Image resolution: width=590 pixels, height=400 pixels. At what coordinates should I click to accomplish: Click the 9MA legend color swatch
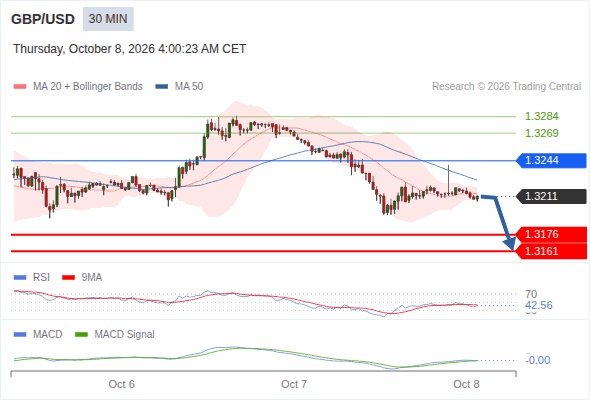tap(68, 278)
